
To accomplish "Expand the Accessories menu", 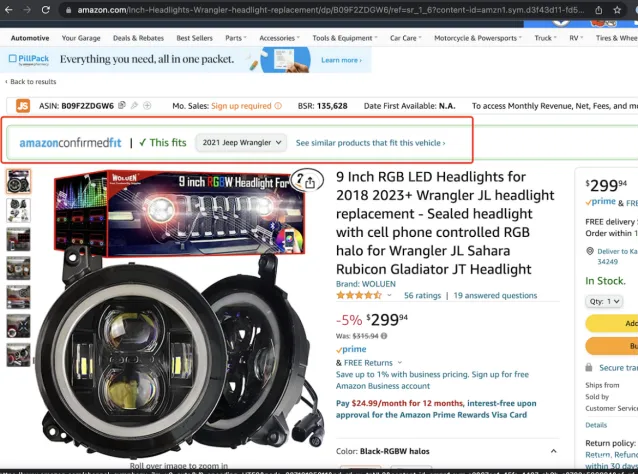I will tap(280, 38).
